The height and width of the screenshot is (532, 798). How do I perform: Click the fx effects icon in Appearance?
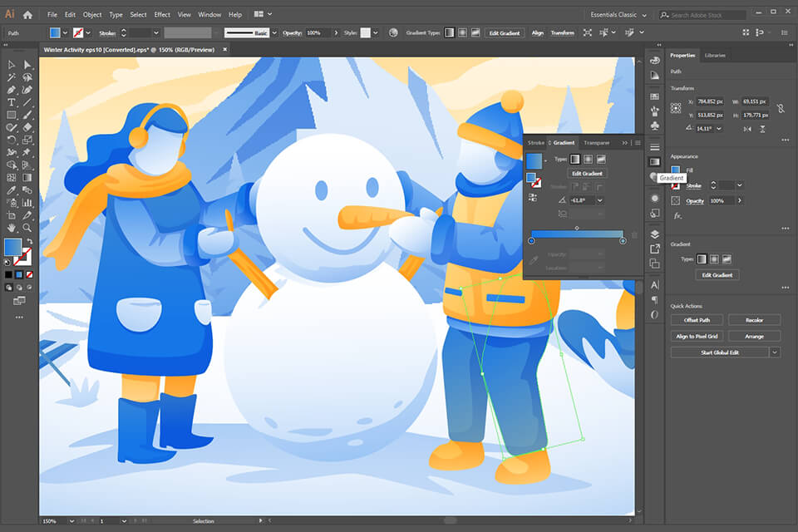coord(677,215)
